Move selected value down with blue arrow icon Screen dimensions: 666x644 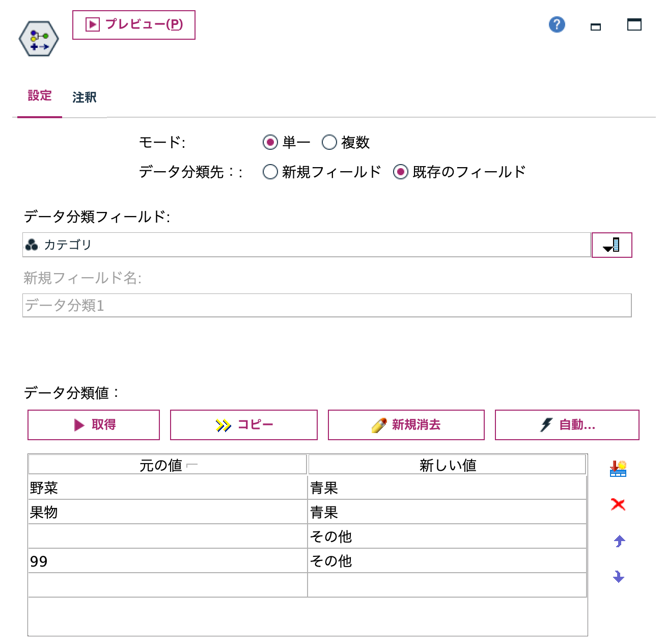pos(618,577)
